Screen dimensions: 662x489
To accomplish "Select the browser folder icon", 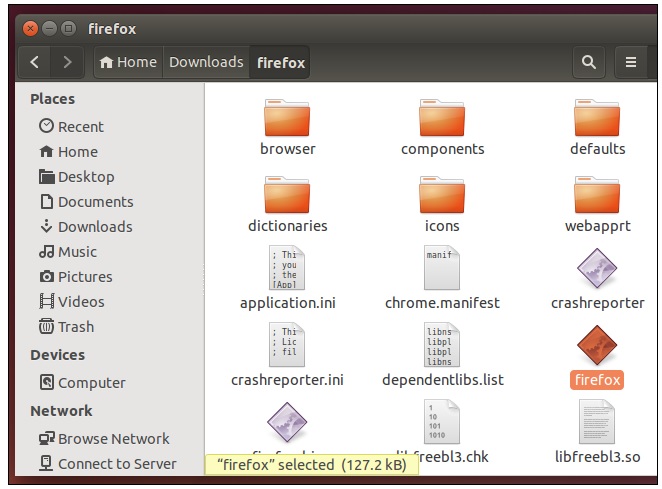I will tap(287, 118).
